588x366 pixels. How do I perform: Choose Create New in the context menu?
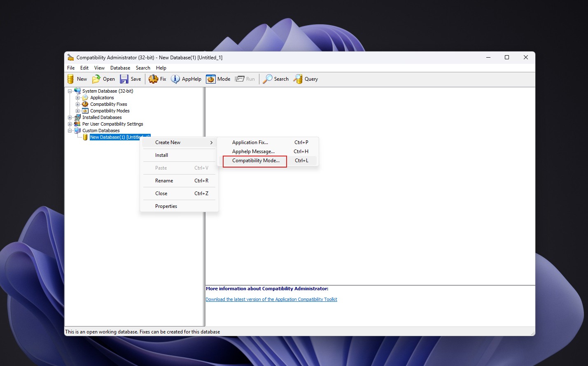[179, 142]
